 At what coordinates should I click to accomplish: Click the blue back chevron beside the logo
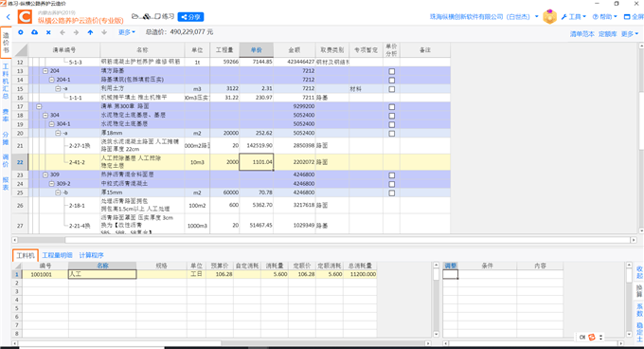(9, 17)
